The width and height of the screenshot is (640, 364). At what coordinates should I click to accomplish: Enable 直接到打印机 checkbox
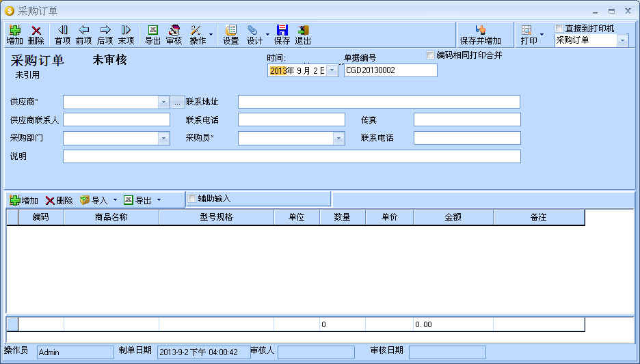pyautogui.click(x=559, y=28)
